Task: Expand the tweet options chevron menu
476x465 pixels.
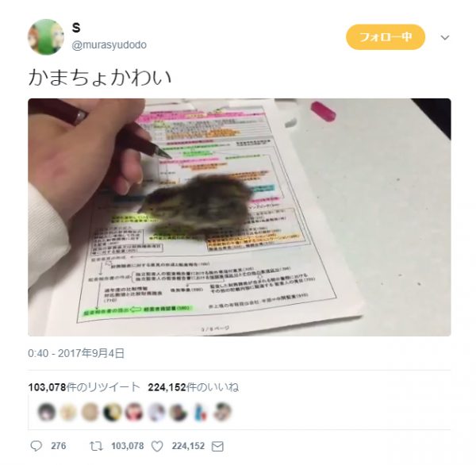Action: pyautogui.click(x=445, y=37)
